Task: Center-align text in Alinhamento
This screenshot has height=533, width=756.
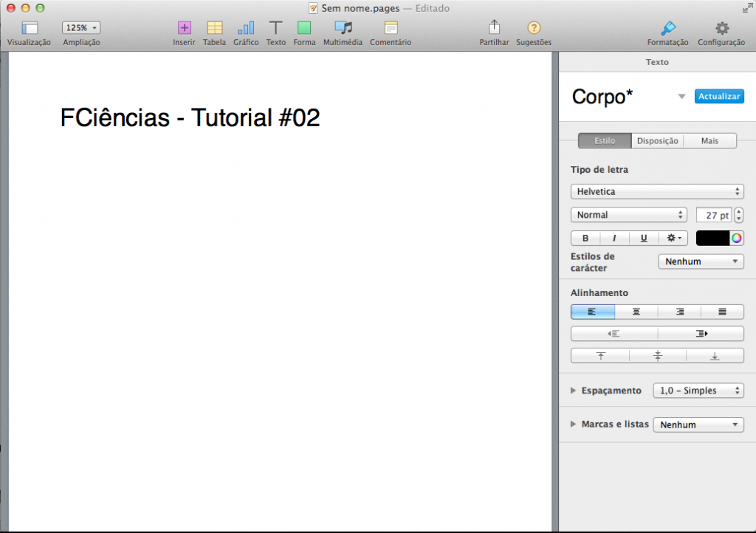Action: tap(636, 312)
